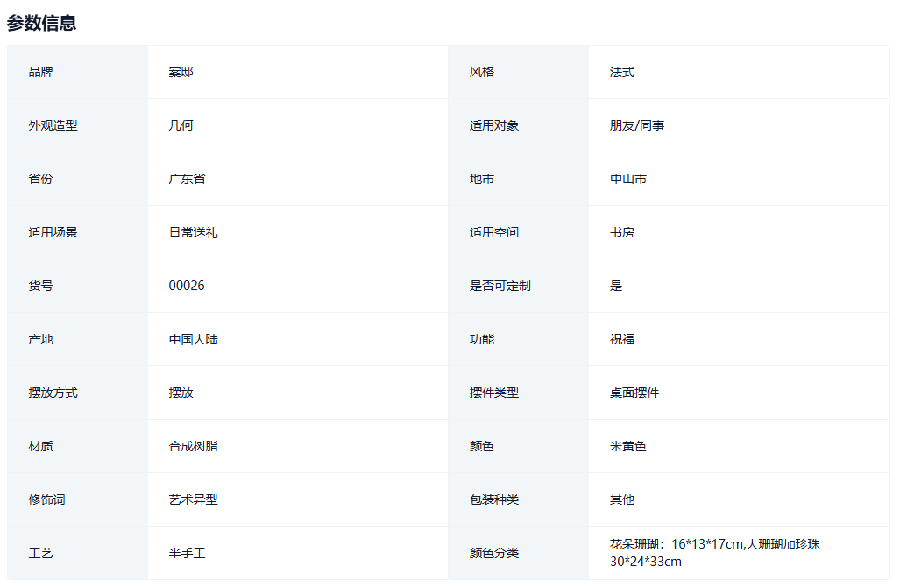
Task: Click the 摆放方式 label cell
Action: [x=53, y=393]
